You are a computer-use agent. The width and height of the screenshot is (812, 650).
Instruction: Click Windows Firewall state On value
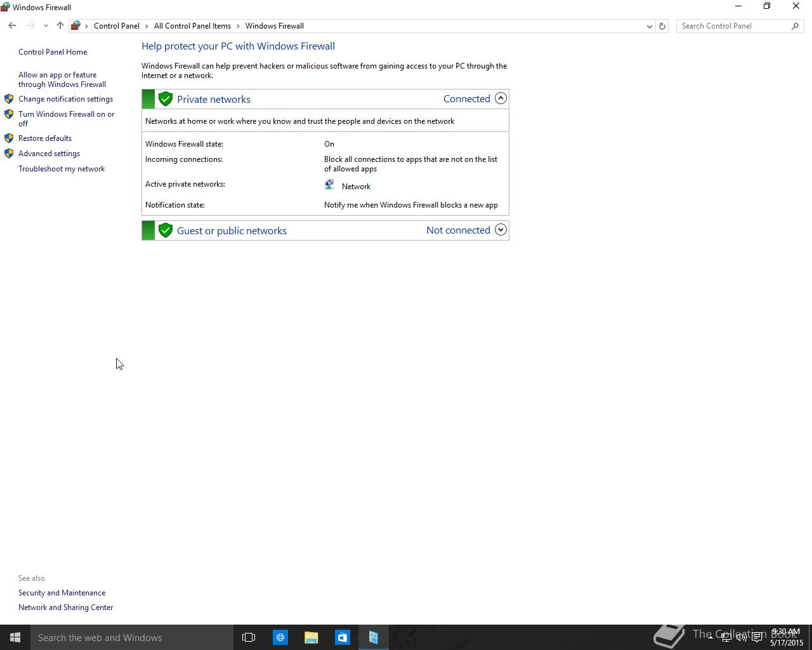pos(329,144)
